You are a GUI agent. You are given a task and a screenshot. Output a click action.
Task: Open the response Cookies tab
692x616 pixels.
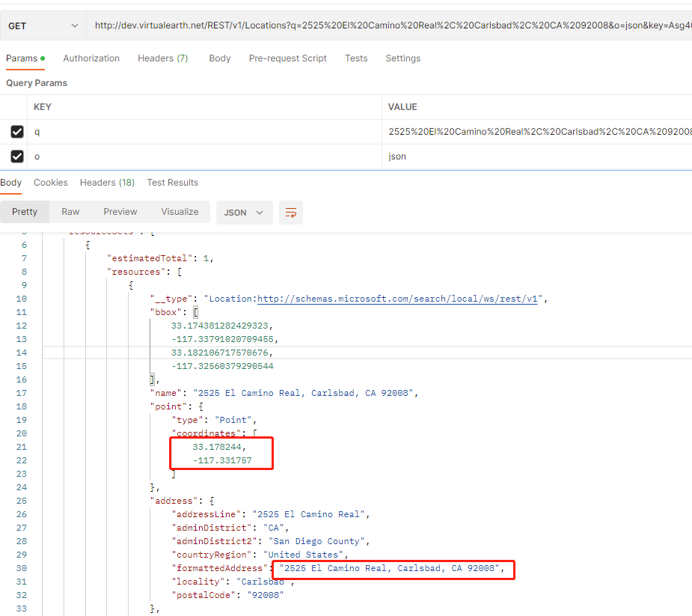51,183
